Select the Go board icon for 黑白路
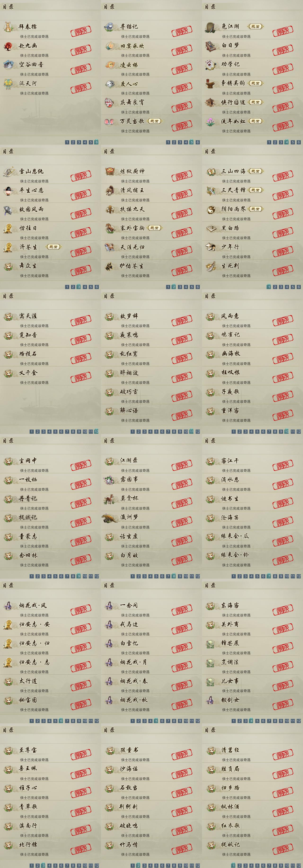The height and width of the screenshot is (868, 303). pyautogui.click(x=211, y=228)
